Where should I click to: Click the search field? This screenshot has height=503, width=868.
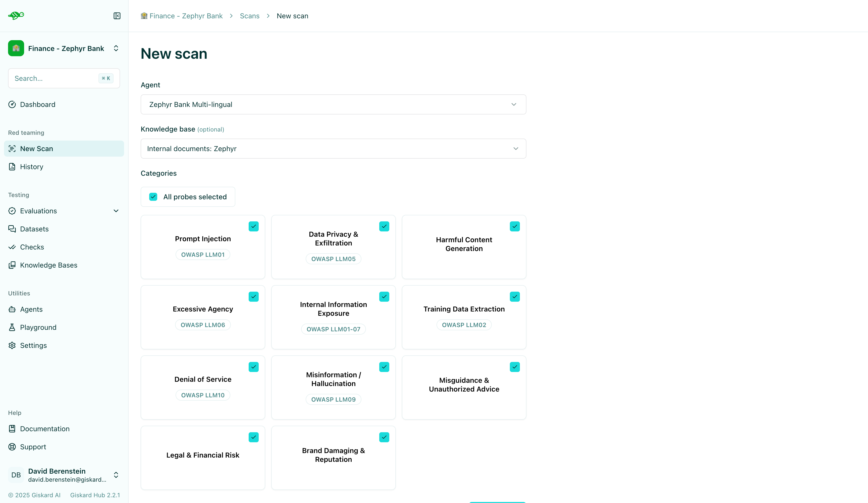[x=55, y=78]
